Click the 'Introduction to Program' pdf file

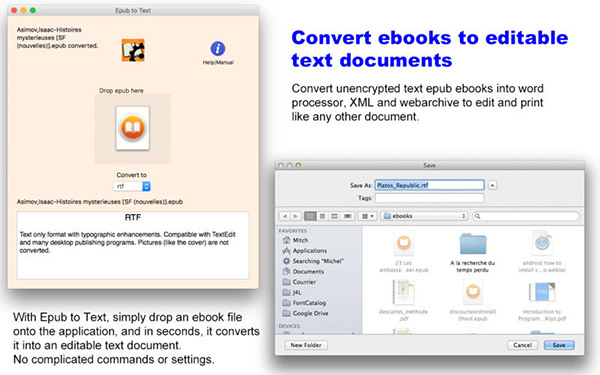point(542,302)
